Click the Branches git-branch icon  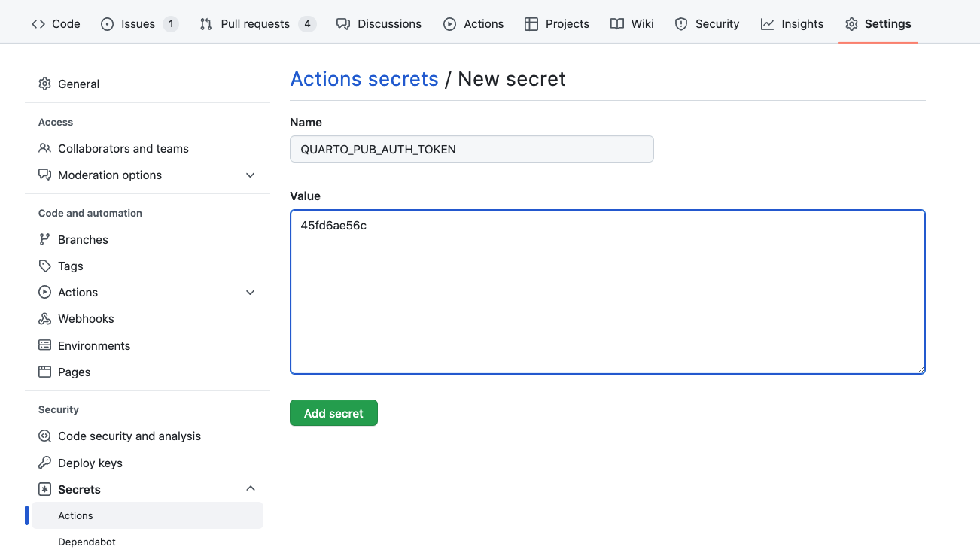[x=45, y=239]
